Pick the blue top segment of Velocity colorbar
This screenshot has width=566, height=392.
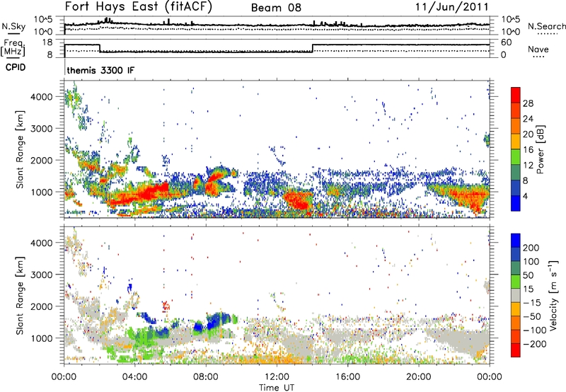[516, 241]
